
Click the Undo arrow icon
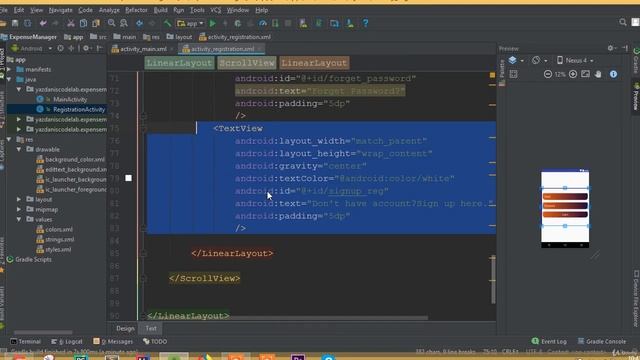coord(43,24)
